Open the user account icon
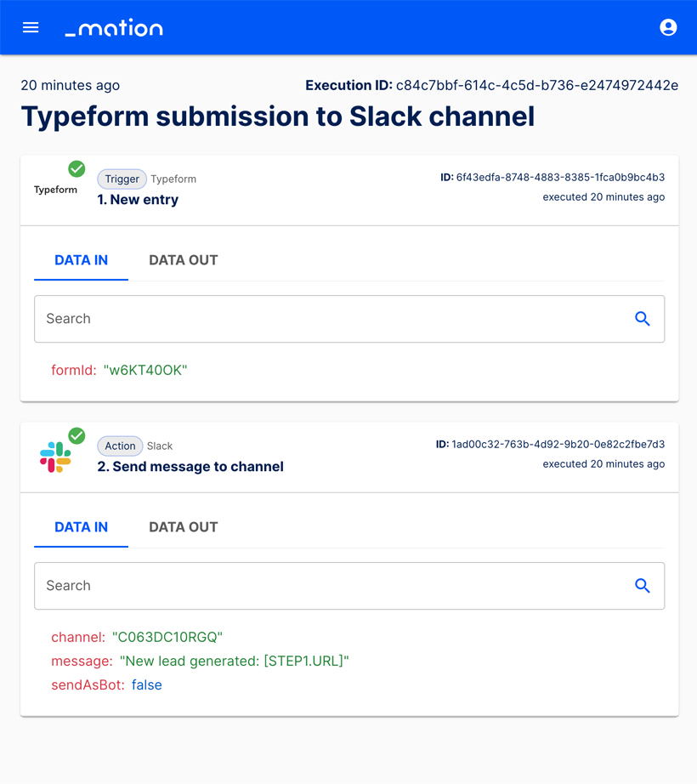This screenshot has height=784, width=697. (668, 27)
